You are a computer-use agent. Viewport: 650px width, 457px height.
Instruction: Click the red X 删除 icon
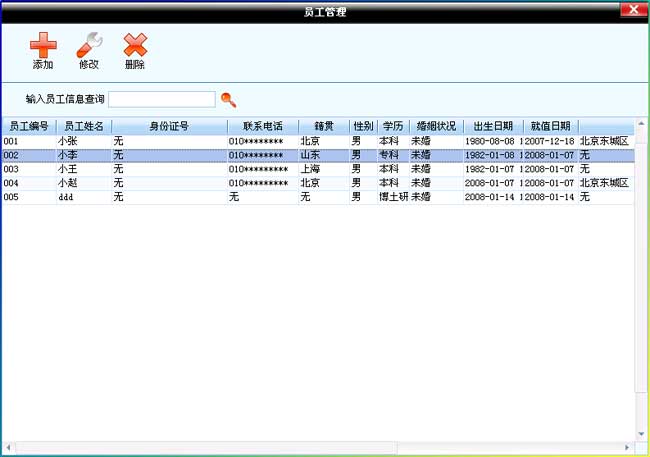pos(135,45)
